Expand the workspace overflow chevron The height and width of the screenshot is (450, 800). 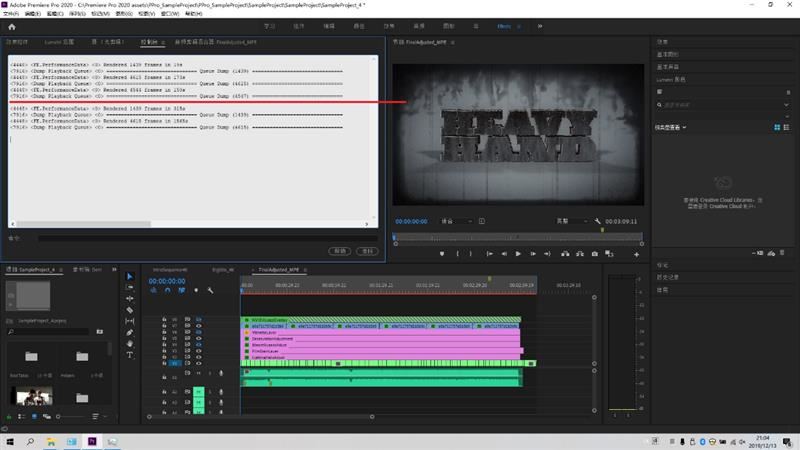point(540,26)
